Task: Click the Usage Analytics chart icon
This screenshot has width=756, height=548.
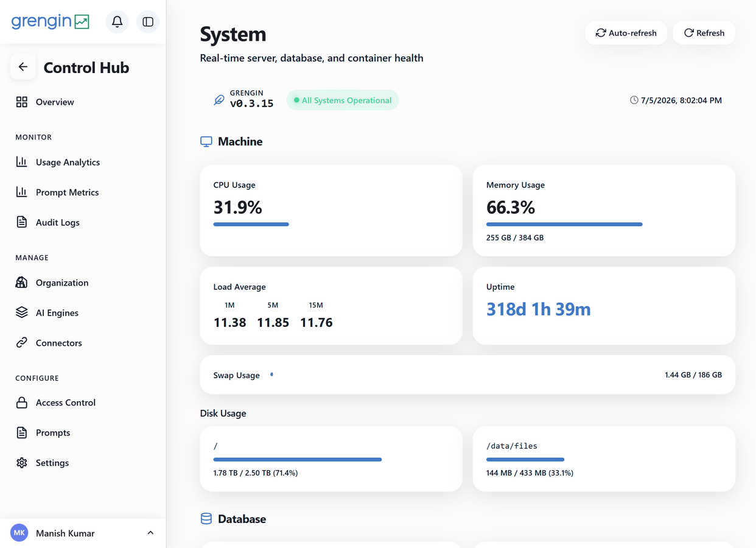Action: [22, 162]
